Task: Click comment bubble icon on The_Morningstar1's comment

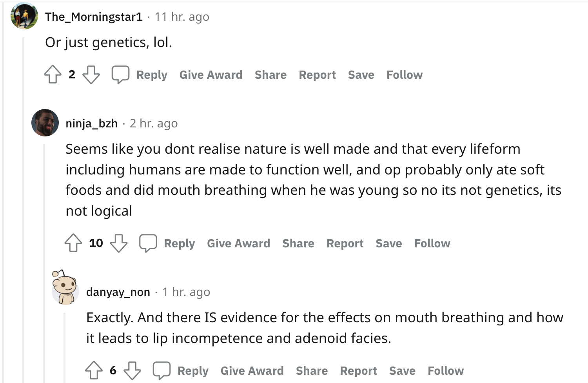Action: 120,74
